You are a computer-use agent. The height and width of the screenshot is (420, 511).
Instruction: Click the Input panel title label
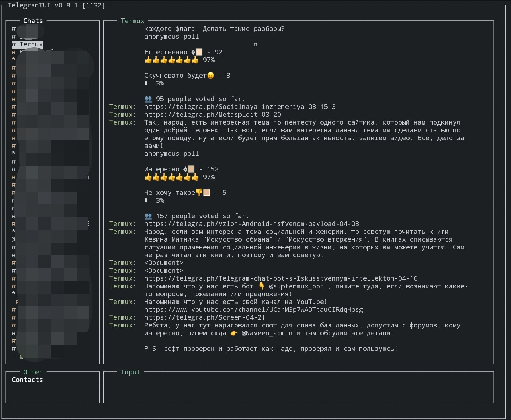[131, 372]
